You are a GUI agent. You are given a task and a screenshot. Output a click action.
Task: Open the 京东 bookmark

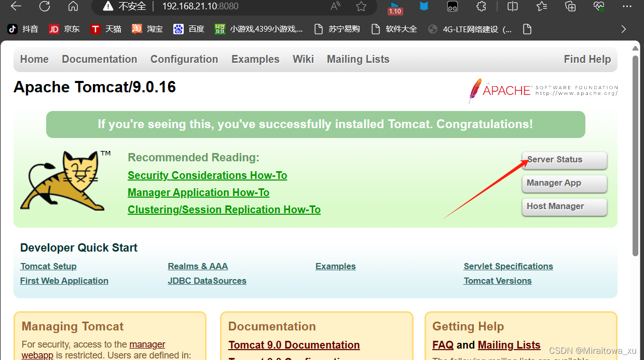click(x=64, y=29)
